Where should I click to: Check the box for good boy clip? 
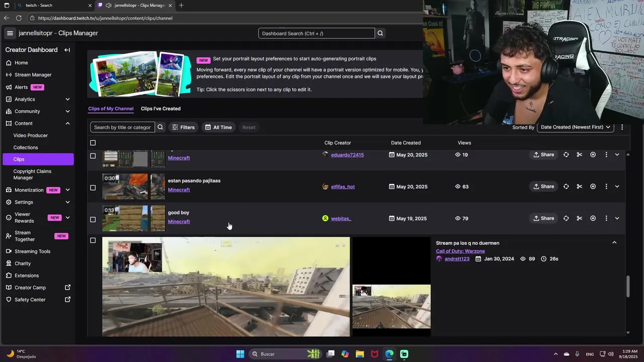[x=93, y=219]
